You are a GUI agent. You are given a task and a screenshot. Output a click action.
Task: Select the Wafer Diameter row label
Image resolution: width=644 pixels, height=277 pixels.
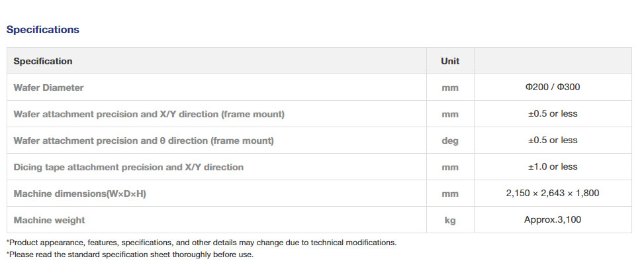48,87
